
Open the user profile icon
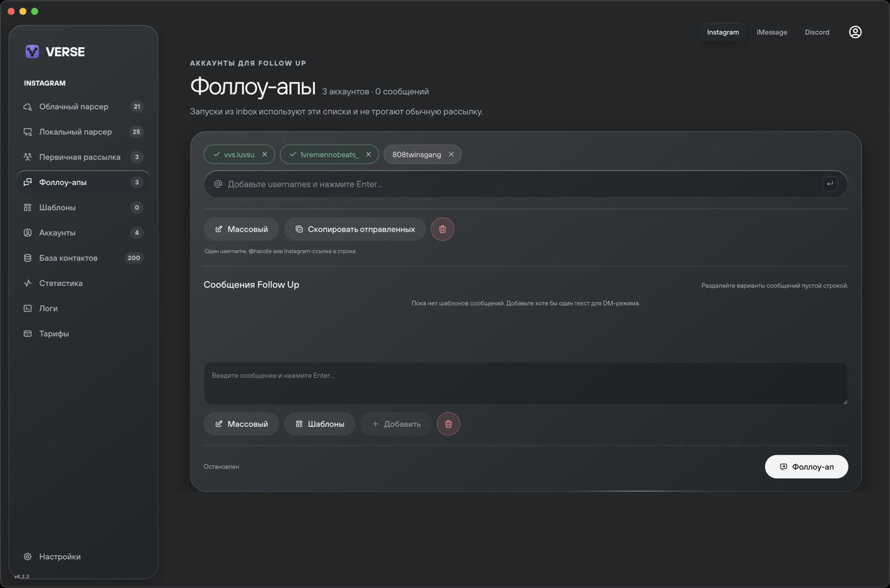pyautogui.click(x=855, y=32)
